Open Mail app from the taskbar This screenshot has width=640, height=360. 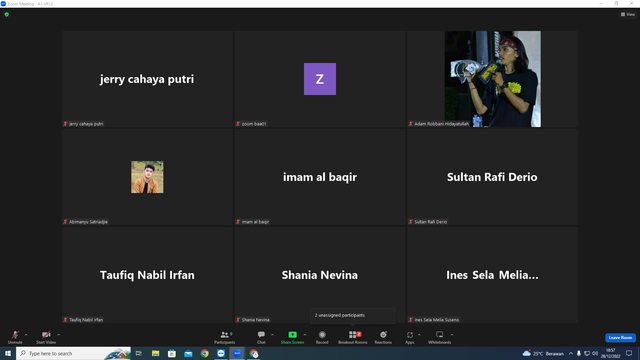pos(188,353)
